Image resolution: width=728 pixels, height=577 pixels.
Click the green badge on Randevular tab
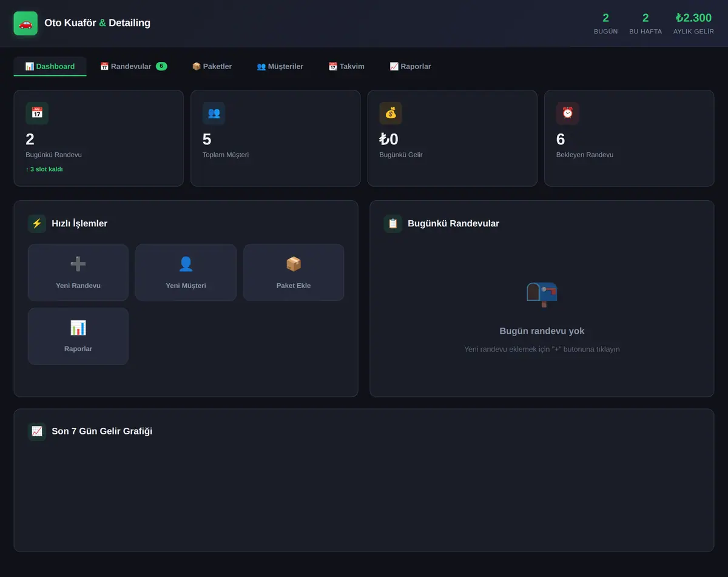161,66
